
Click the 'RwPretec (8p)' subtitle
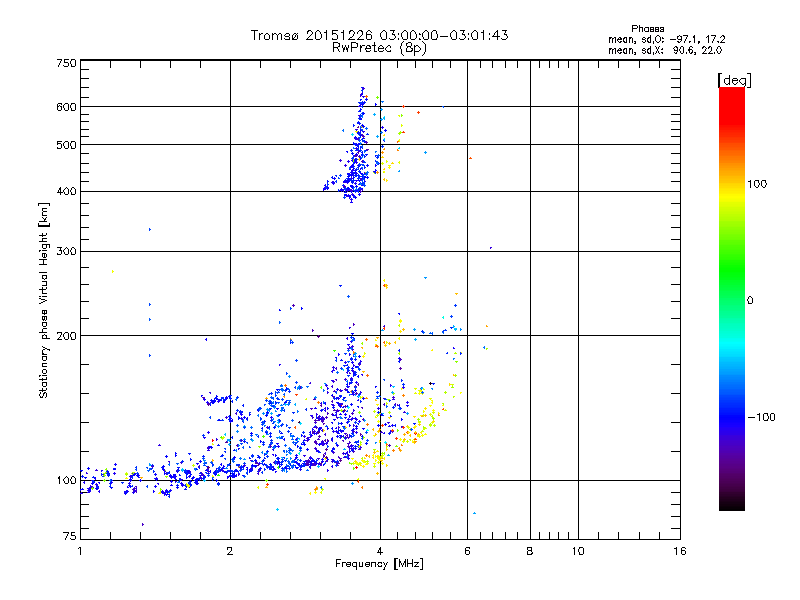pyautogui.click(x=379, y=48)
